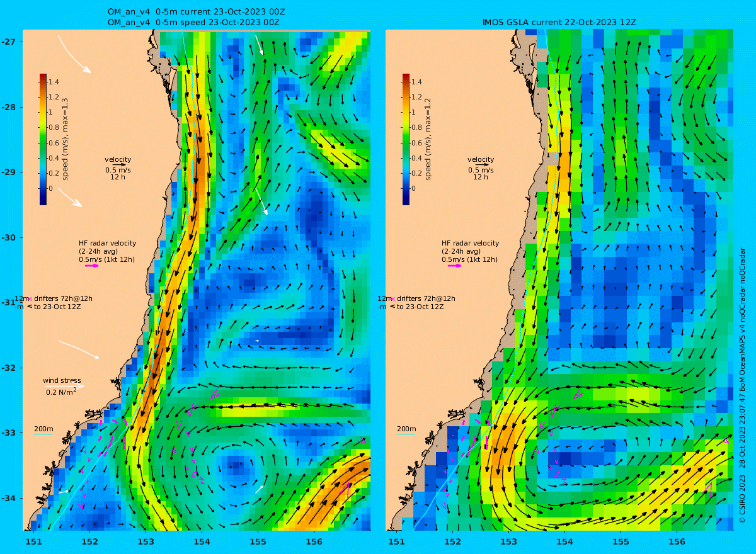This screenshot has height=554, width=756.
Task: Click the left map speed color bar
Action: click(43, 139)
